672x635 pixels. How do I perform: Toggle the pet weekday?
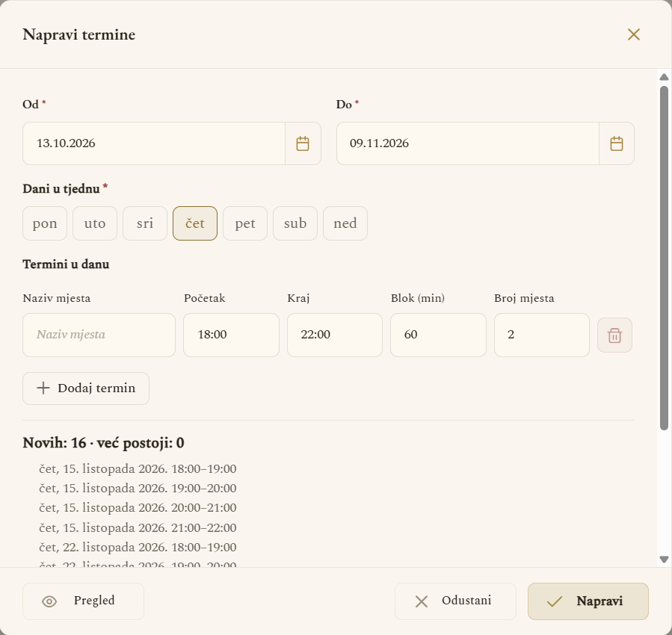245,223
